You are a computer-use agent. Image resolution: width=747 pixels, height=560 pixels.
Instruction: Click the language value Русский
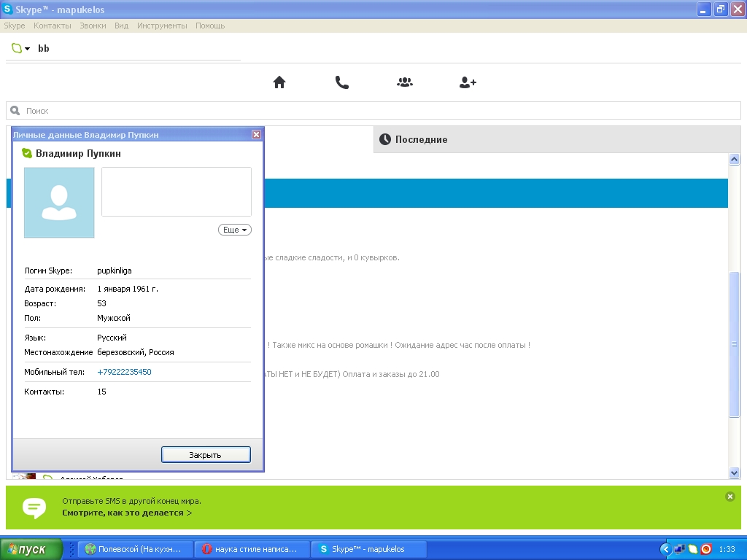tap(112, 338)
